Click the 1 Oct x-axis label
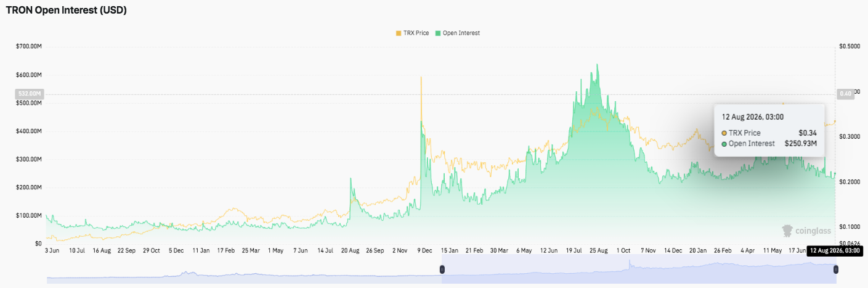 tap(624, 251)
